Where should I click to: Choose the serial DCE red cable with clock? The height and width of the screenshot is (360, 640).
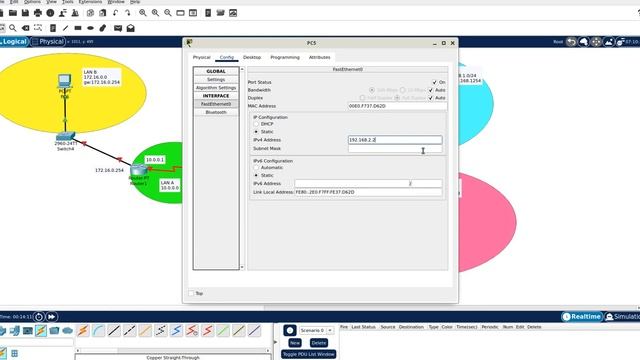[192, 330]
